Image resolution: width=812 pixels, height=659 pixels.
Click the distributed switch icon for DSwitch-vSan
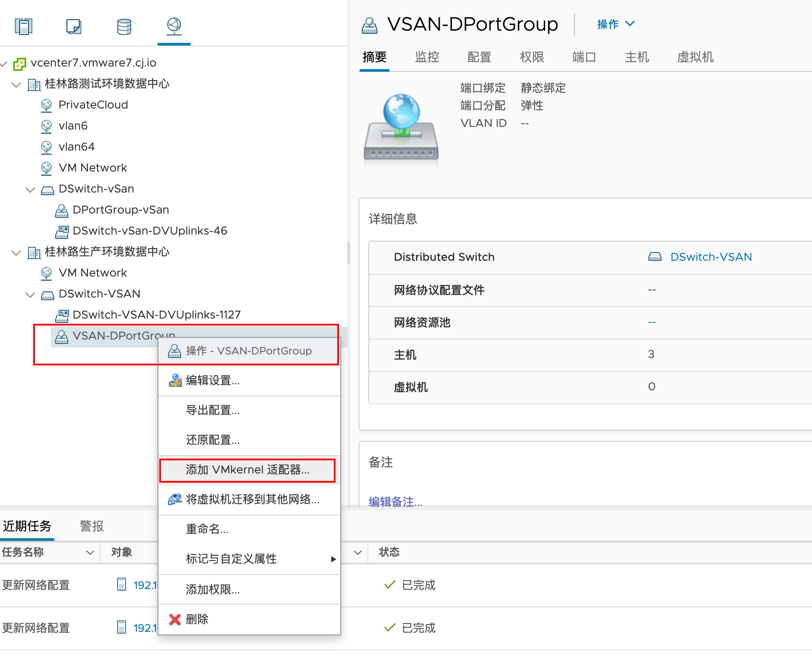click(48, 190)
